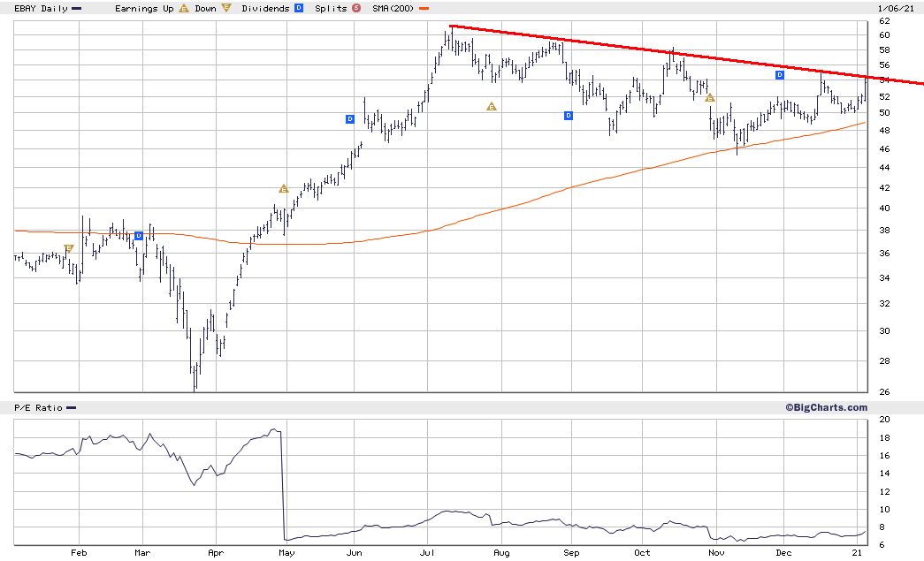
Task: Select the dividend D marker before September
Action: tap(569, 116)
